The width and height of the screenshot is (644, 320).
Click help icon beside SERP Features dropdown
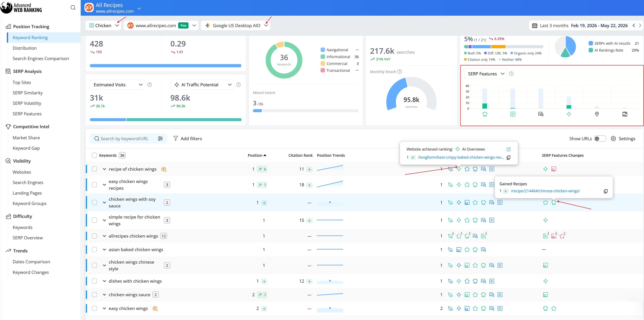(x=511, y=74)
